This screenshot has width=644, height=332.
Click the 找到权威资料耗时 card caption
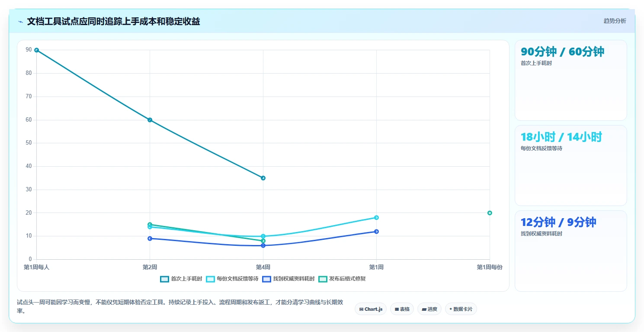point(541,234)
